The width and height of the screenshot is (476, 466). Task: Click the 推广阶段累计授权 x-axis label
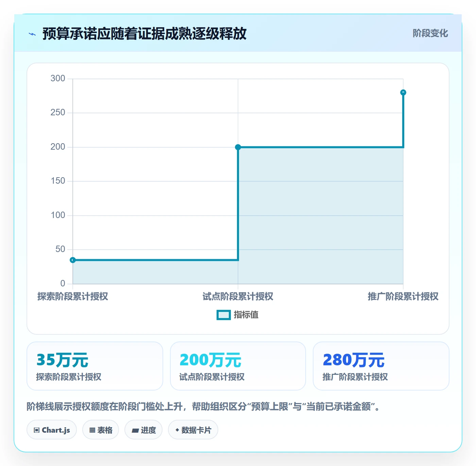[x=403, y=297]
